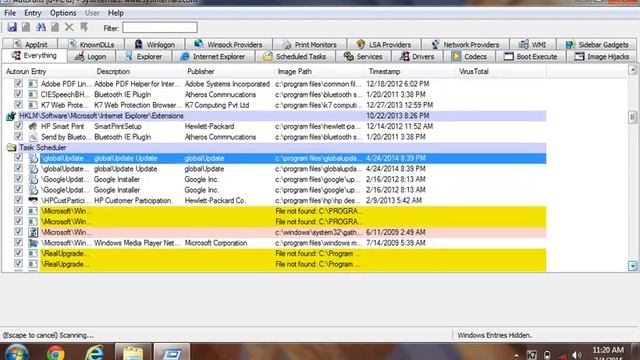Open File Explorer from the taskbar
The width and height of the screenshot is (640, 360).
pos(133,352)
